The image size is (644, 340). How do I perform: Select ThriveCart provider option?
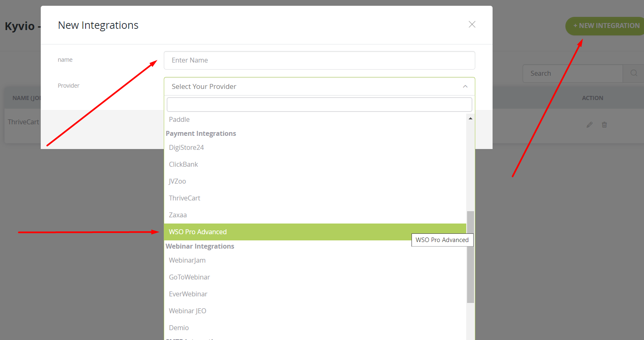315,198
